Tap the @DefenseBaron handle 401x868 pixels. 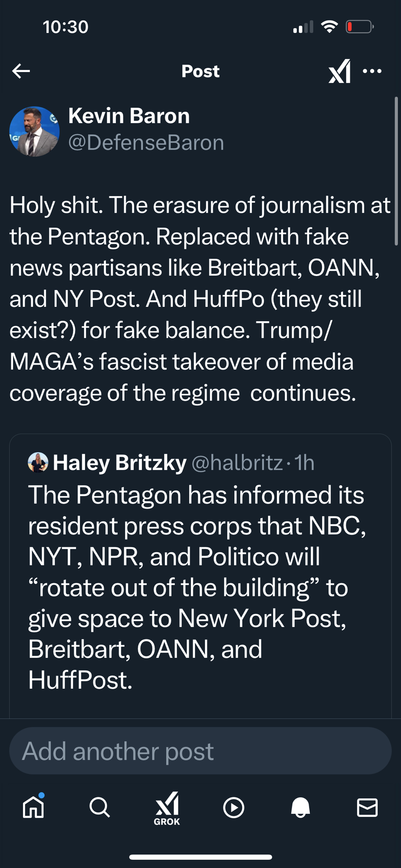pos(146,143)
